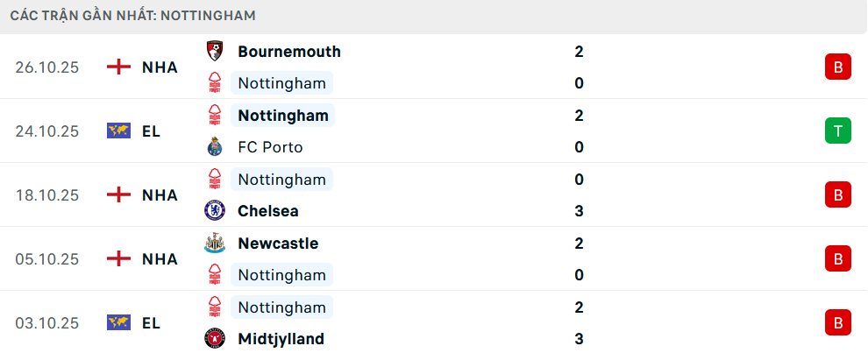The image size is (868, 353).
Task: Click Europa League icon for 03.10.25 match
Action: (118, 323)
